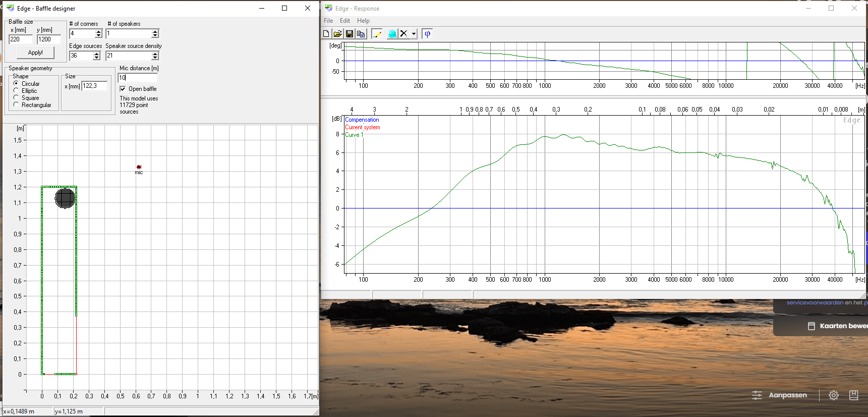Click the mic marker on baffle plot

coord(139,167)
